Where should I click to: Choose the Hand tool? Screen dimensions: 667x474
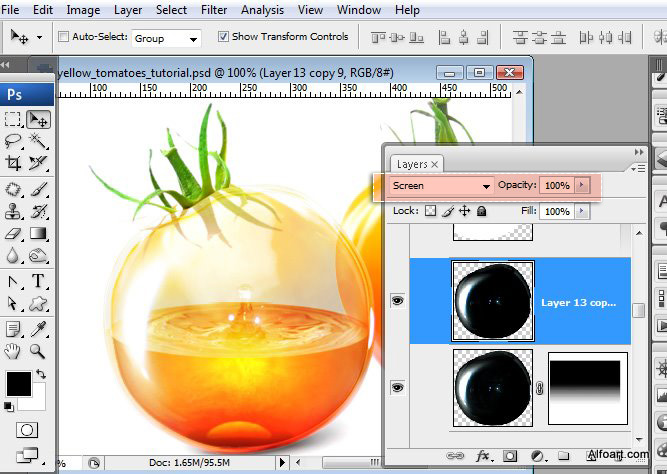[x=13, y=350]
